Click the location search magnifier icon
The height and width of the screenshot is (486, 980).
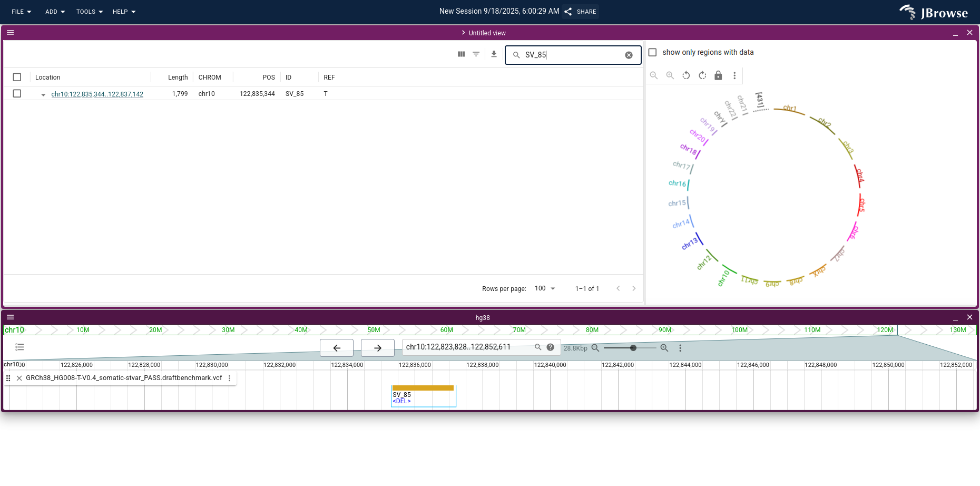(x=538, y=347)
